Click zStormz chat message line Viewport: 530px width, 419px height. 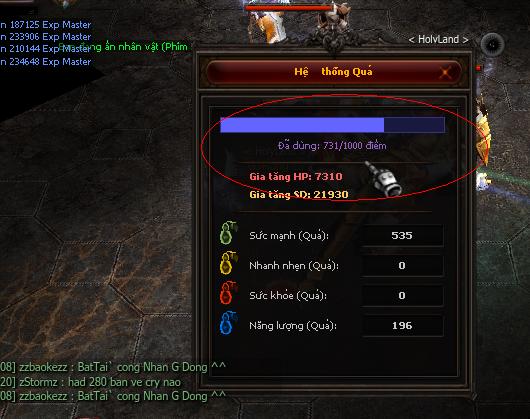90,382
